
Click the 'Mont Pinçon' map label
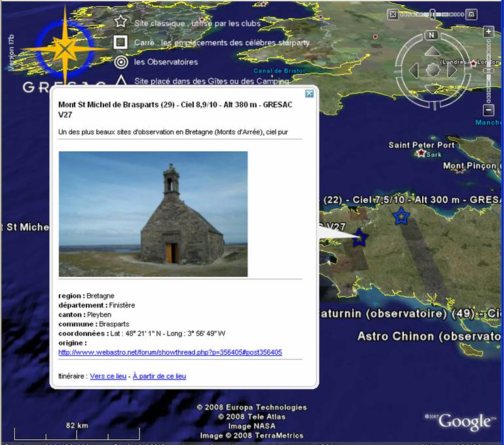click(470, 166)
